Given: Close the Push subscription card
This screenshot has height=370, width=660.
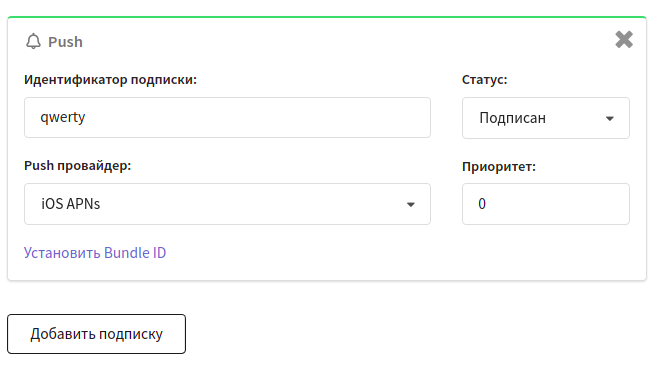Looking at the screenshot, I should coord(624,40).
